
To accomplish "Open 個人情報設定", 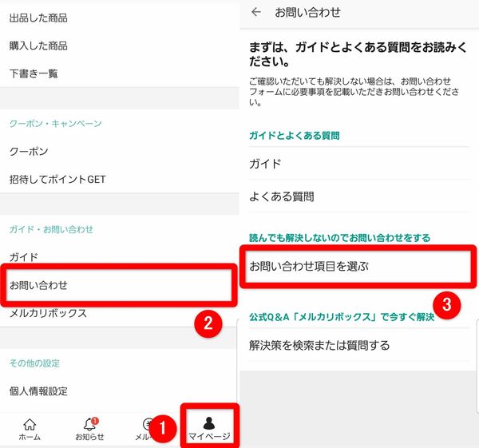I will [x=119, y=391].
